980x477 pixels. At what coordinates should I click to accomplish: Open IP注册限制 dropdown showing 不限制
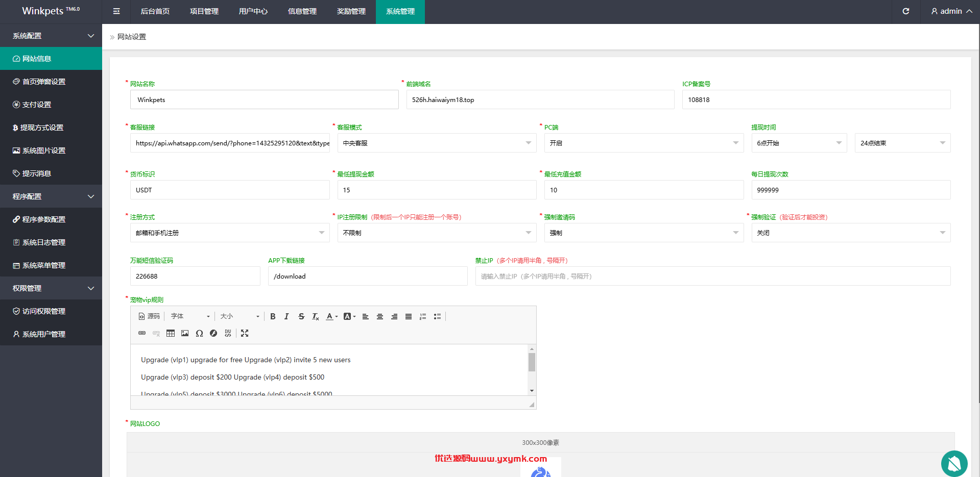(437, 233)
